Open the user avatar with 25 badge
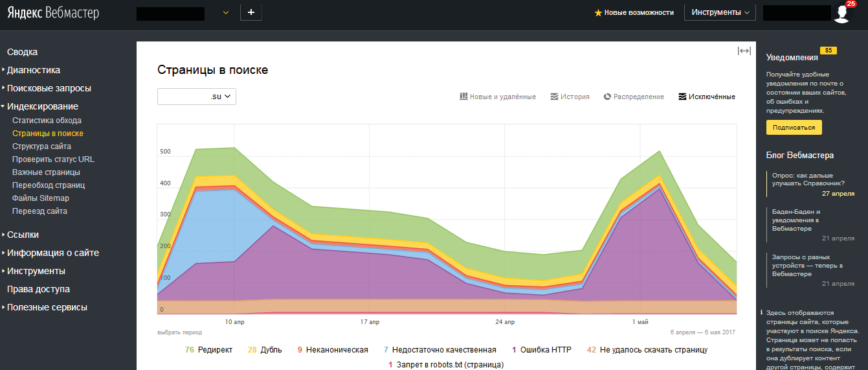The width and height of the screenshot is (868, 370). (842, 12)
